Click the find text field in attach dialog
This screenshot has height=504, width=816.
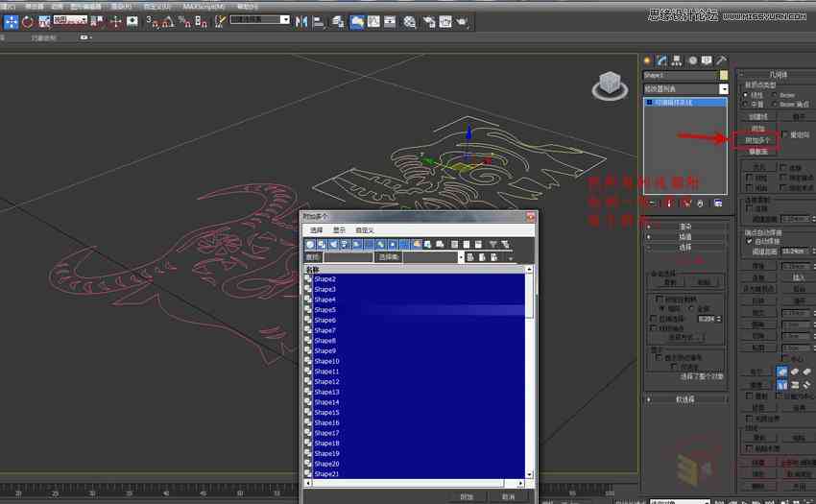tap(348, 257)
